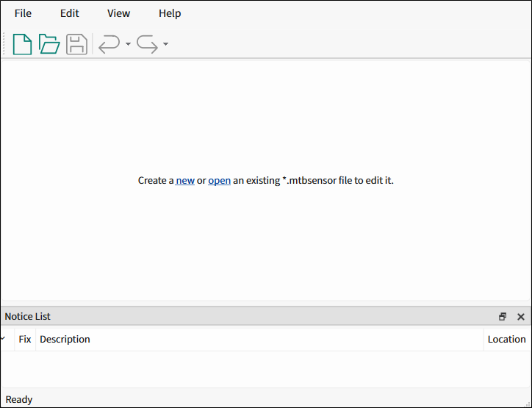Viewport: 532px width, 408px height.
Task: Open the View menu
Action: (x=118, y=13)
